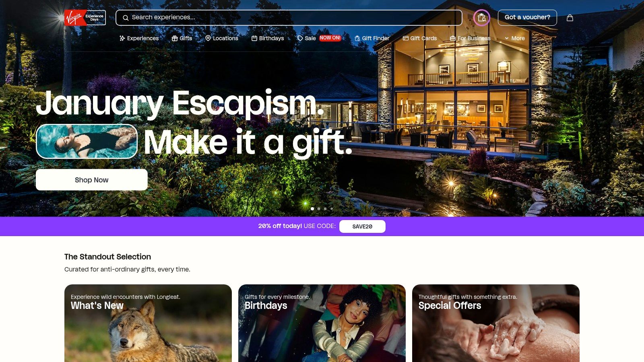This screenshot has height=362, width=644.
Task: Copy the SAVE20 discount code
Action: (x=362, y=226)
